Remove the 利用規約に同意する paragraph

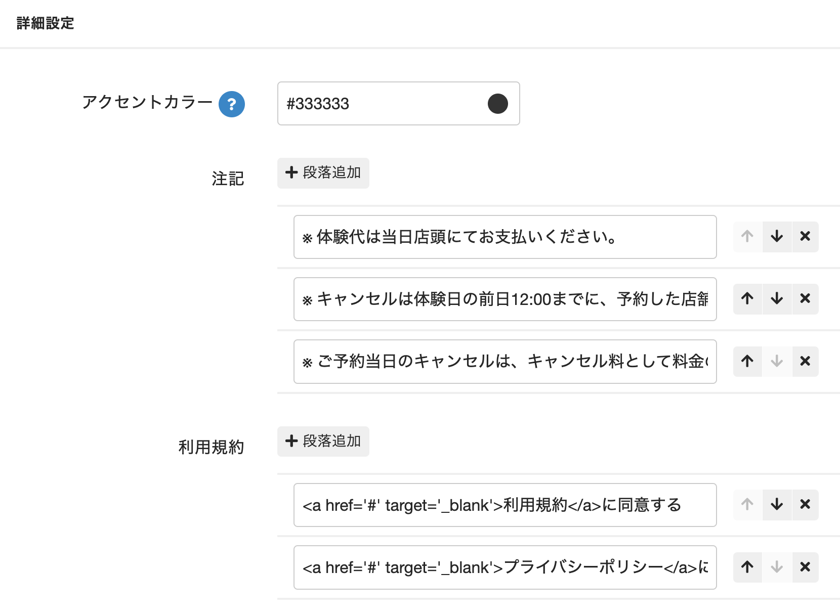click(805, 505)
